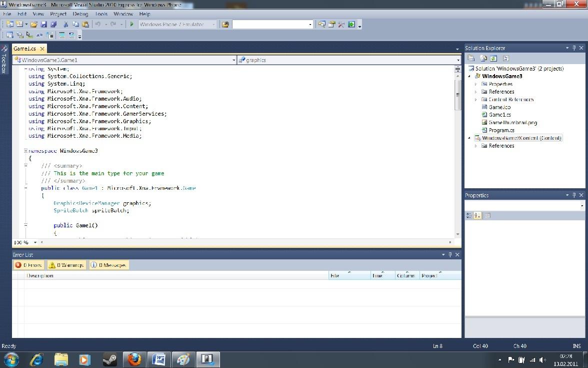The width and height of the screenshot is (588, 368).
Task: Expand the Properties node in Solution Explorer
Action: [476, 84]
